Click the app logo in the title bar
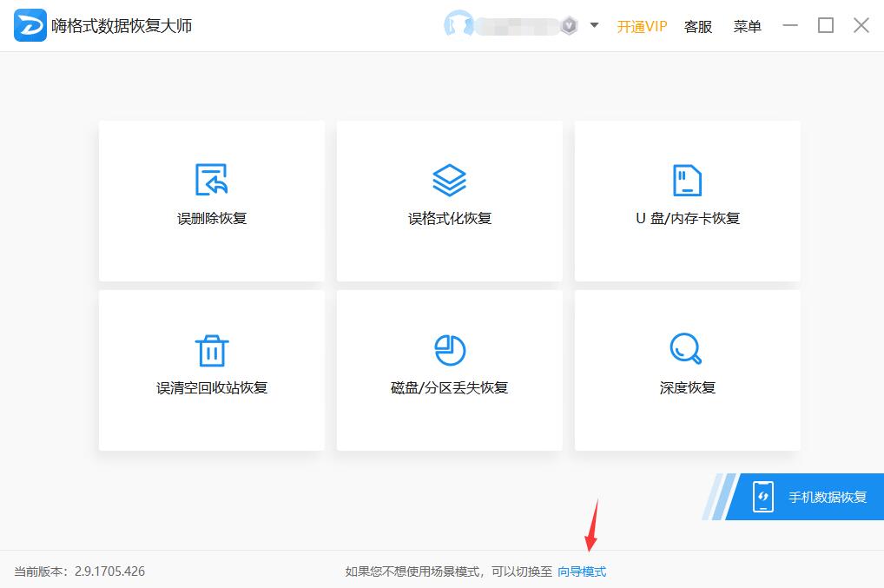This screenshot has height=588, width=884. [x=30, y=25]
